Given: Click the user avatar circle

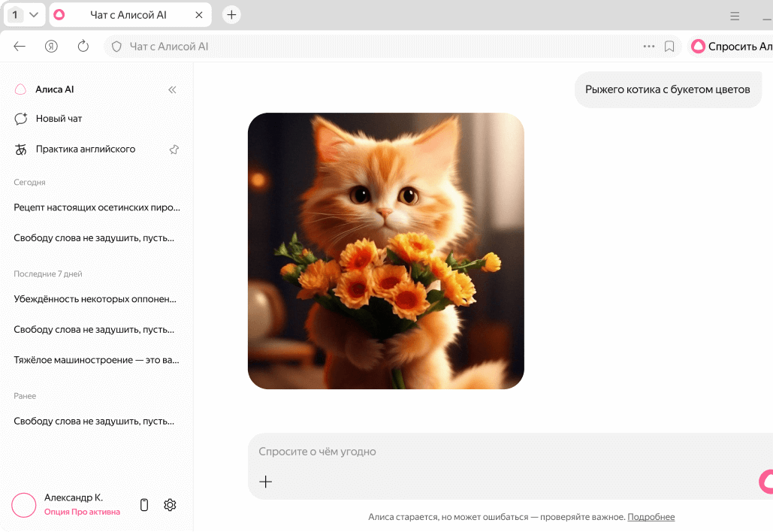Looking at the screenshot, I should pos(24,505).
